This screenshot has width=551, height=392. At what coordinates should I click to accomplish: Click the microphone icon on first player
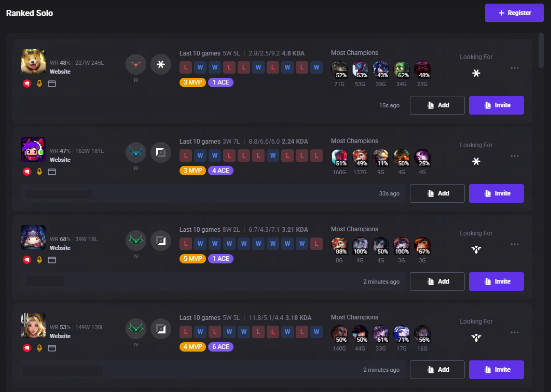(39, 83)
